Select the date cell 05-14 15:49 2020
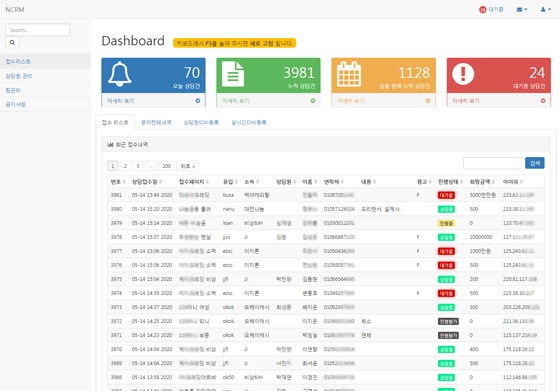 point(152,195)
